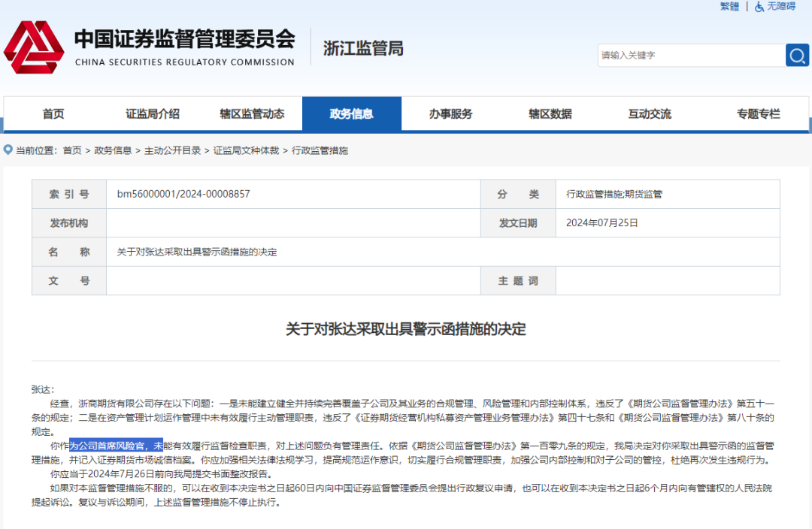Click the 浙江监管局 header title
Screen dimensions: 812x529
(363, 48)
